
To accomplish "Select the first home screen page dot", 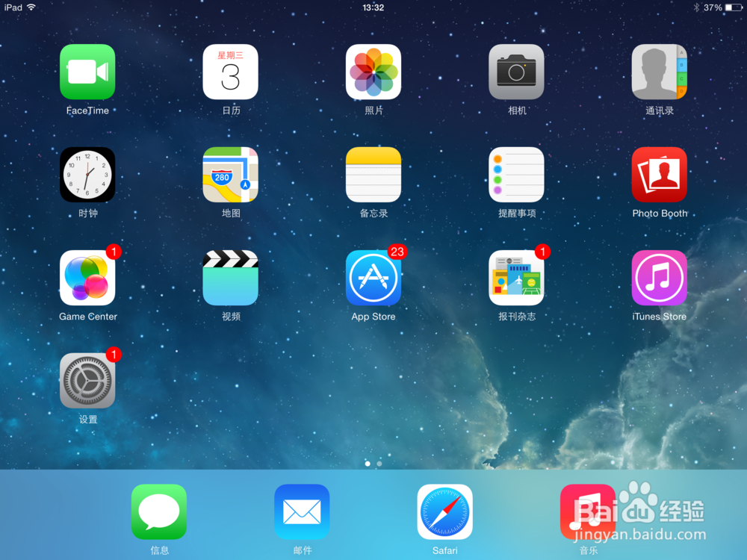I will point(368,464).
